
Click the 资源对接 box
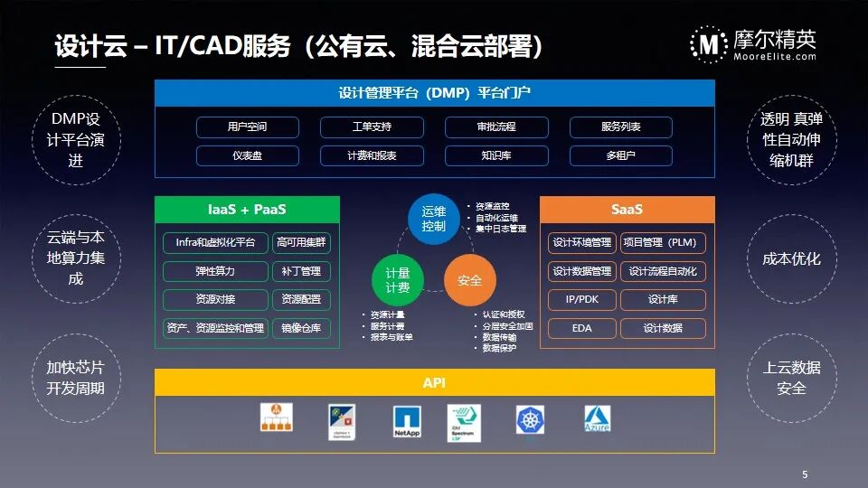[x=215, y=300]
